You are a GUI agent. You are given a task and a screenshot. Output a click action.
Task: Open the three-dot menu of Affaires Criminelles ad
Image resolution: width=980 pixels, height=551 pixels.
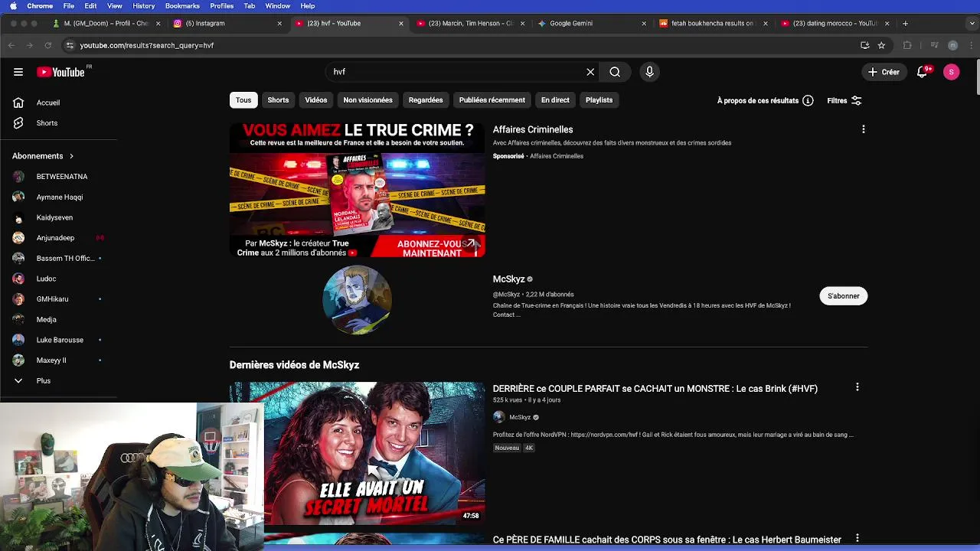pos(864,129)
